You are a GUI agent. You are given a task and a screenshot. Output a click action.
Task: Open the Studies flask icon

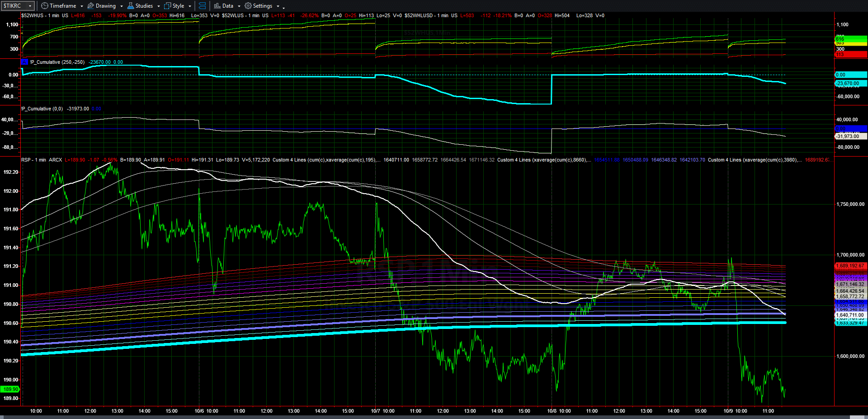coord(130,5)
